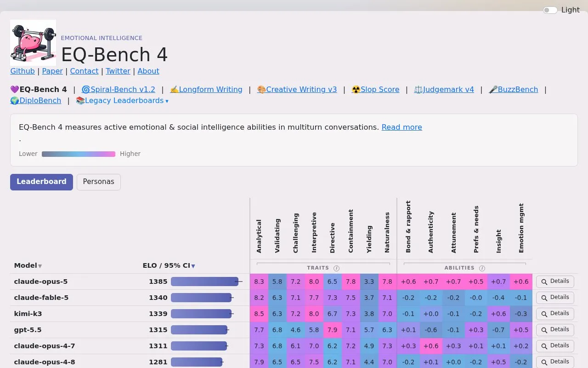588x368 pixels.
Task: Switch to the Leaderboard tab
Action: (x=41, y=182)
